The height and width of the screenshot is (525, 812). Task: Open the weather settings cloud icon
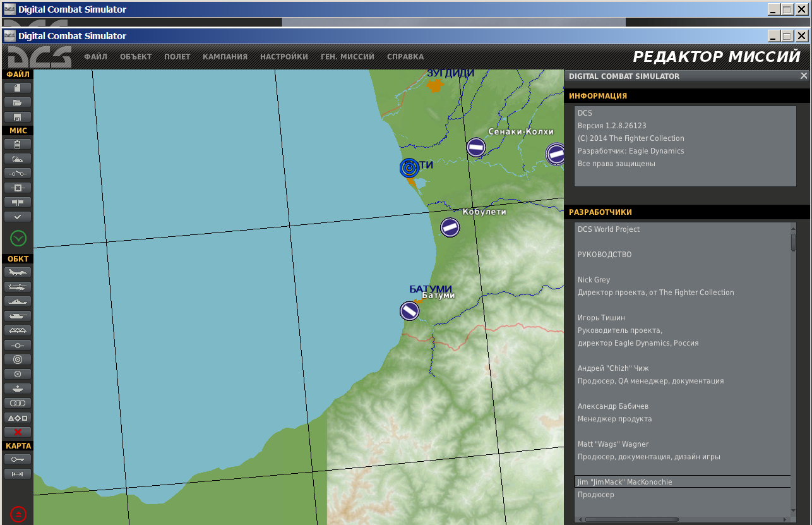[18, 159]
